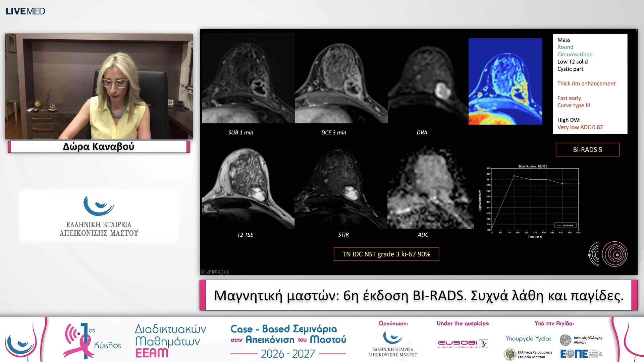Image resolution: width=644 pixels, height=362 pixels.
Task: Click the TN IDC NST grade 3 ki-67 90% box
Action: pos(386,254)
